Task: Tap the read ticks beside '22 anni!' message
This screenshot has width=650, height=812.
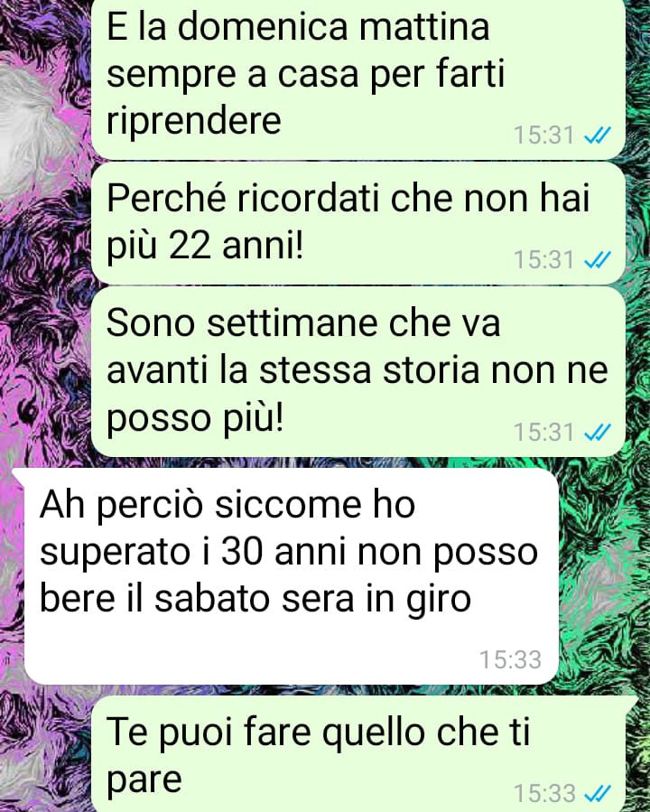Action: pyautogui.click(x=598, y=259)
